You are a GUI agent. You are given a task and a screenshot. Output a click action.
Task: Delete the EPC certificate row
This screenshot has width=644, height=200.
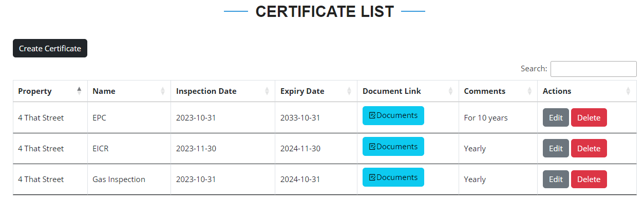click(589, 117)
